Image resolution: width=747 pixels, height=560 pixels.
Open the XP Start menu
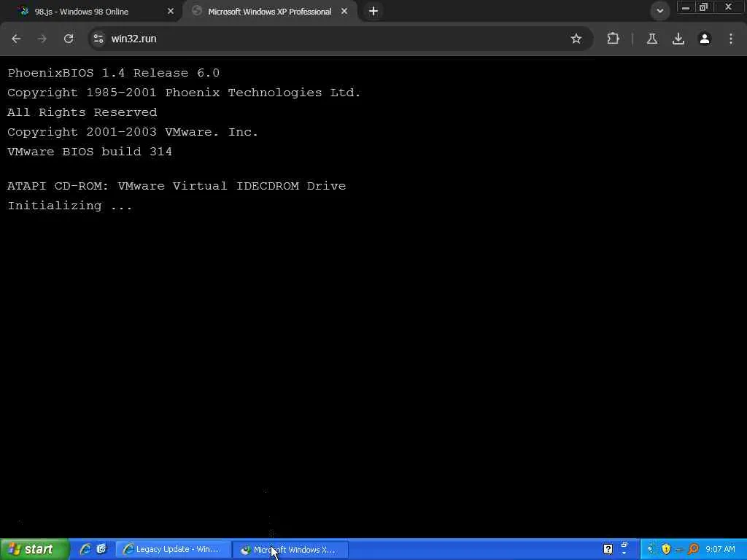coord(34,549)
